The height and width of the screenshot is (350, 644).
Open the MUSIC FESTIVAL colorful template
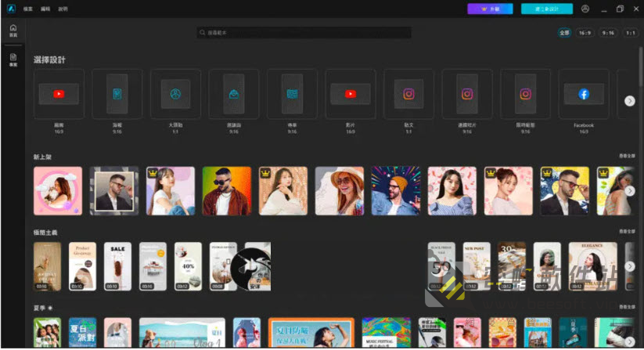[386, 332]
